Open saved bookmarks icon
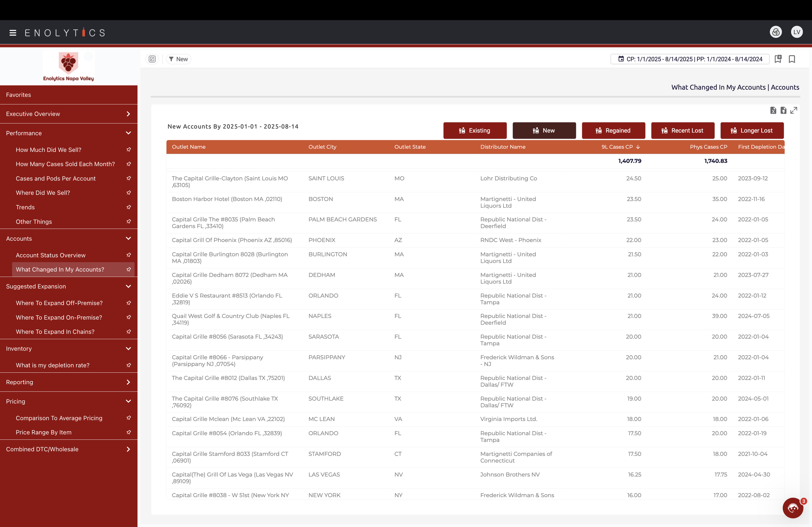The width and height of the screenshot is (812, 527). pyautogui.click(x=792, y=59)
